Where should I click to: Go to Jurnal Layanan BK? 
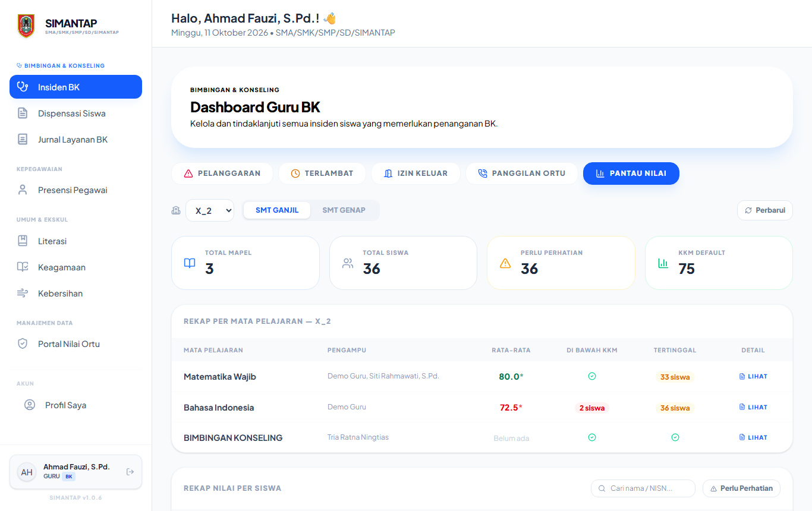[75, 140]
